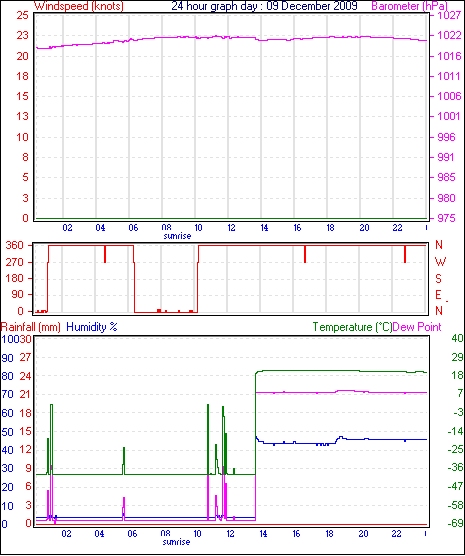Click the Barometer (hPa) axis title
Image resolution: width=465 pixels, height=556 pixels.
click(410, 6)
